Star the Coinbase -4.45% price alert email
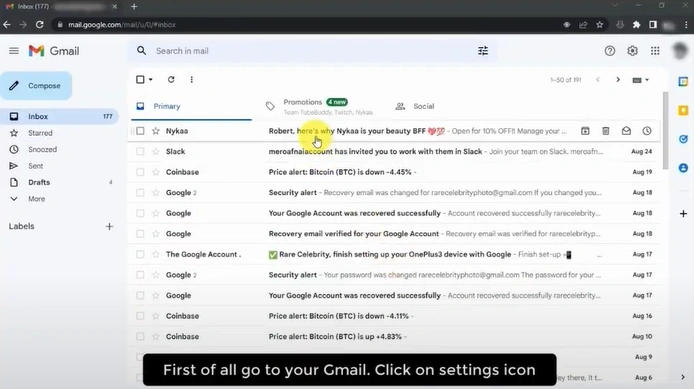Viewport: 694px width, 389px height. tap(155, 172)
